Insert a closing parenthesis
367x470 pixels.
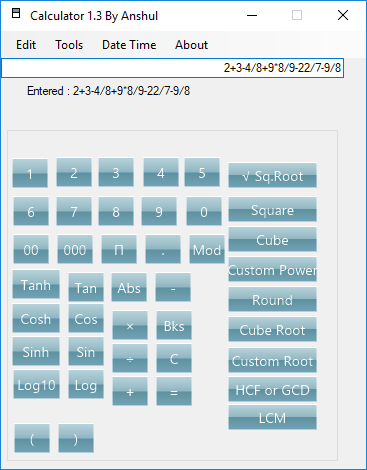[x=76, y=438]
